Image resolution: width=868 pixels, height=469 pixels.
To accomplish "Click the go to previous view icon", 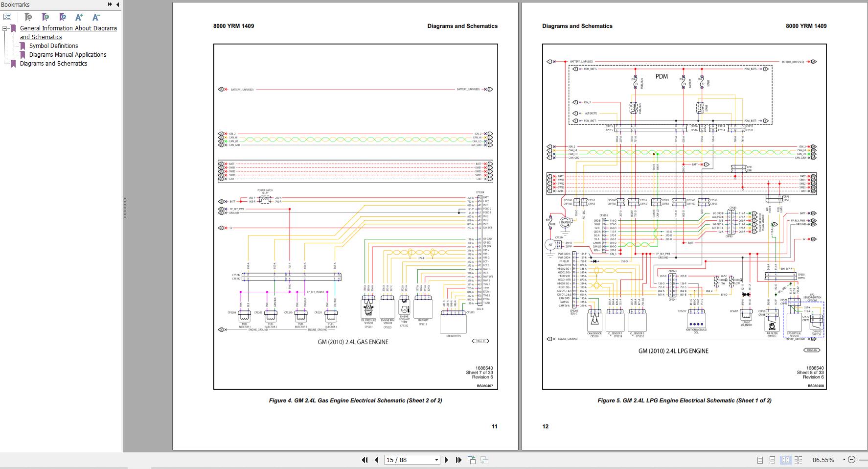I will click(x=472, y=460).
